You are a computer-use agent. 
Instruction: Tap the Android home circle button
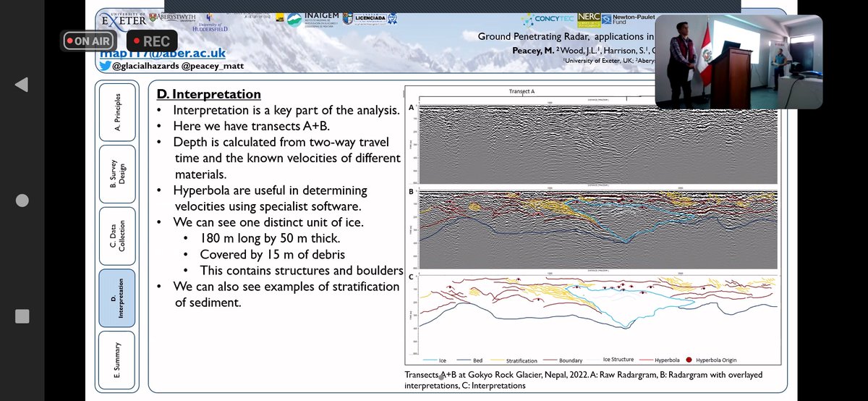pyautogui.click(x=22, y=200)
